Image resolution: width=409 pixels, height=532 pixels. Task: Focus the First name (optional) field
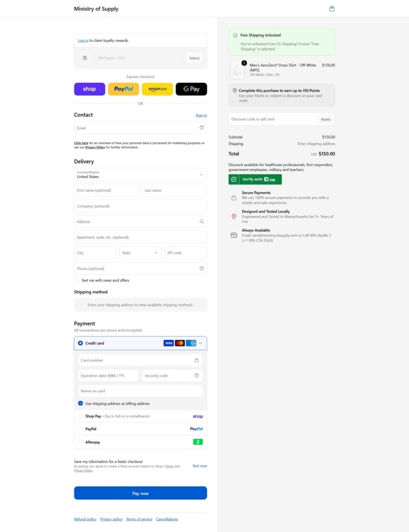coord(106,190)
